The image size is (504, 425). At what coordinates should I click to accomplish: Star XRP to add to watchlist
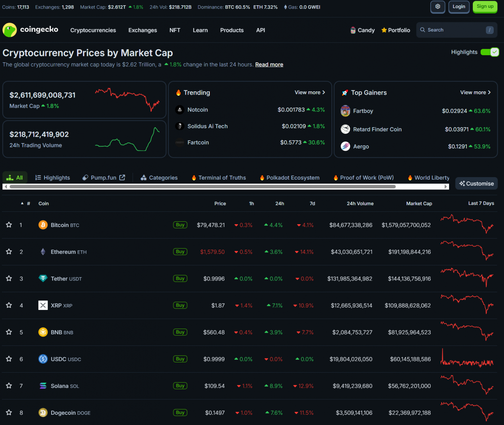tap(9, 305)
